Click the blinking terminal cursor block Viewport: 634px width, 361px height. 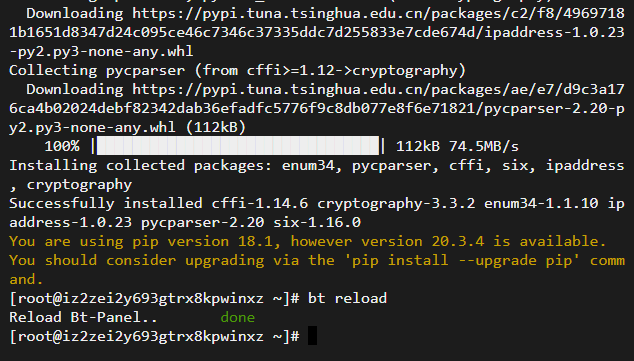(312, 336)
